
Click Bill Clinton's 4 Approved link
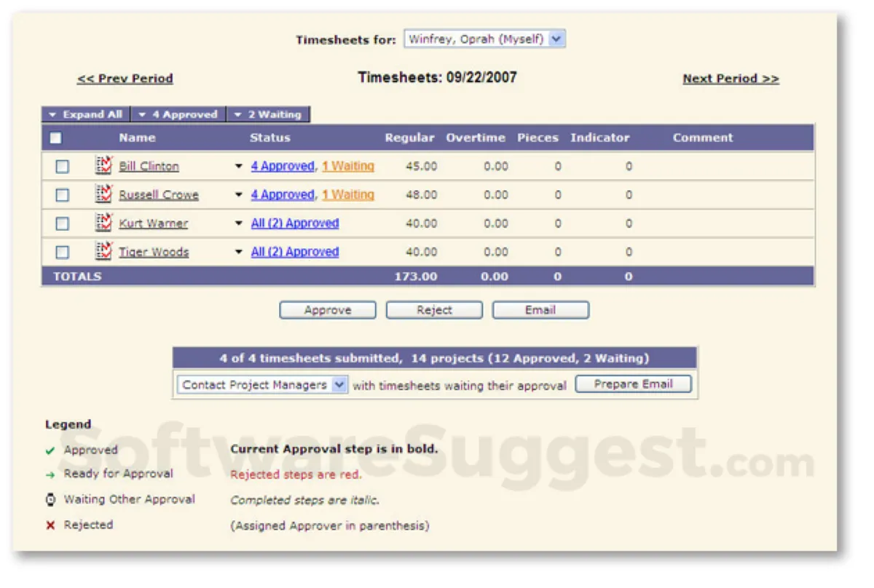click(x=283, y=166)
